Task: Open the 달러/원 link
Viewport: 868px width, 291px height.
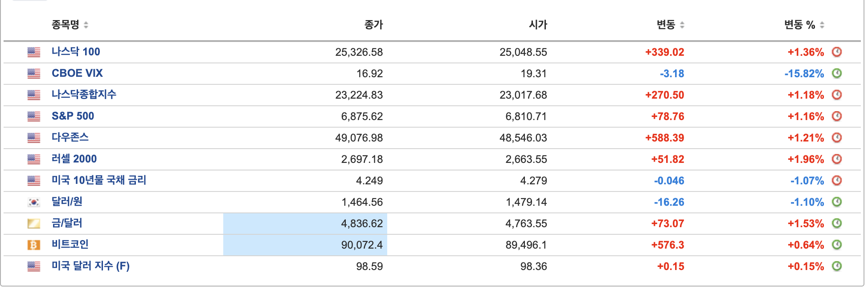Action: [67, 202]
